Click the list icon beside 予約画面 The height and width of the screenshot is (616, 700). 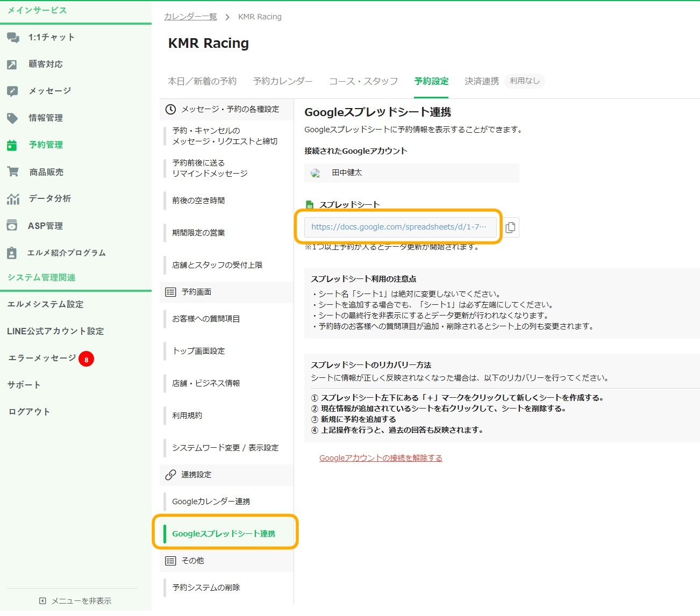click(x=170, y=292)
